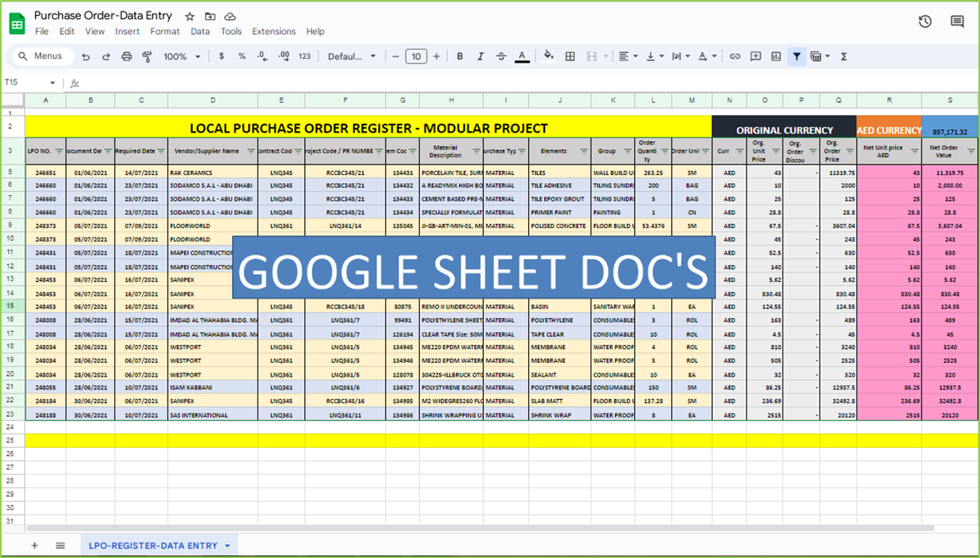
Task: Star the Purchase Order document
Action: click(189, 16)
